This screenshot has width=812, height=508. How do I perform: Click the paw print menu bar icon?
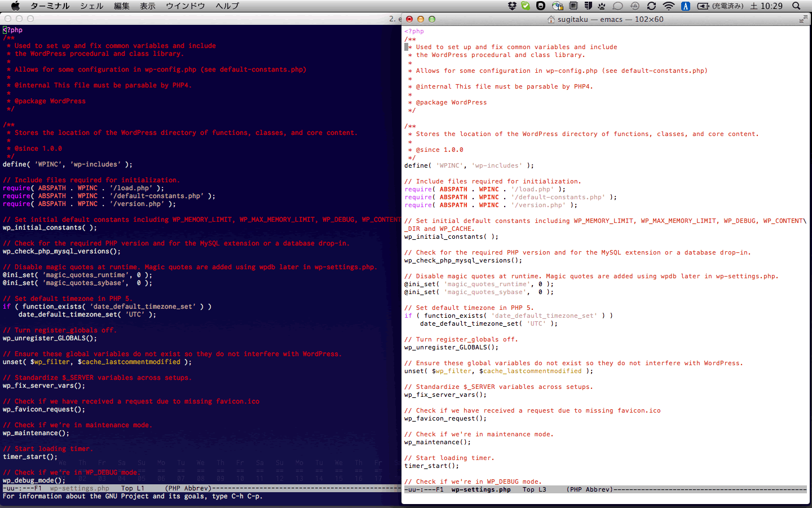[602, 6]
